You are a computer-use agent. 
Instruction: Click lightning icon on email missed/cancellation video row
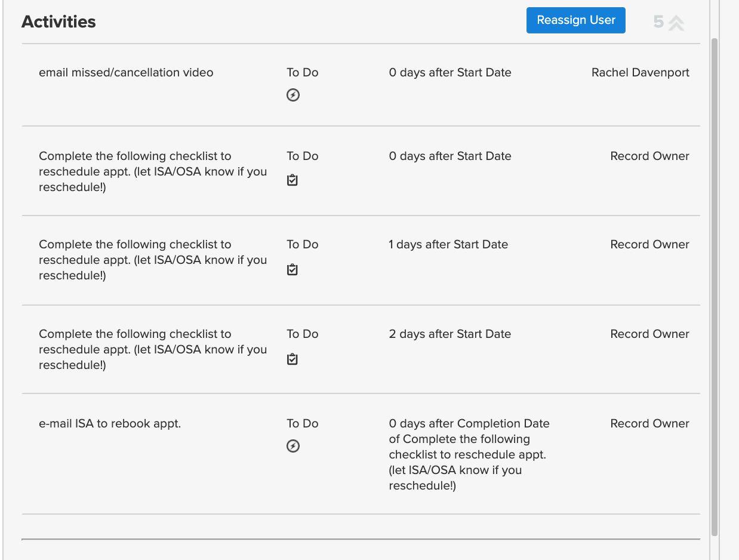coord(292,95)
